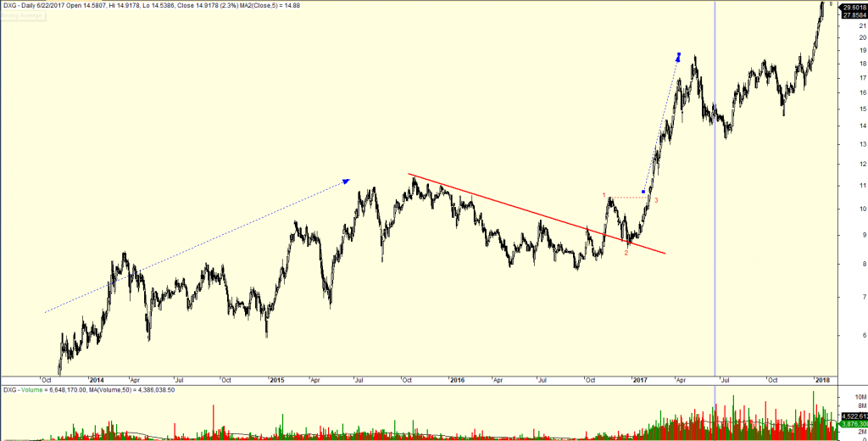Click the faded Moving Average tooltip

24,15
